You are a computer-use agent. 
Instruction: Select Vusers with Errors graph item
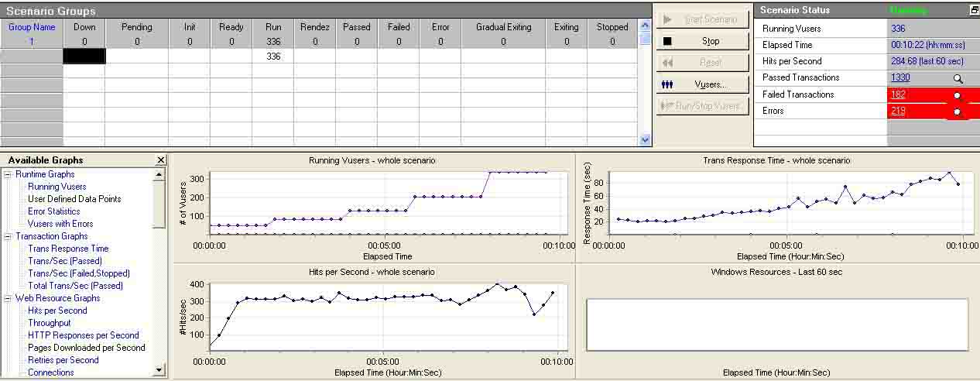click(60, 224)
